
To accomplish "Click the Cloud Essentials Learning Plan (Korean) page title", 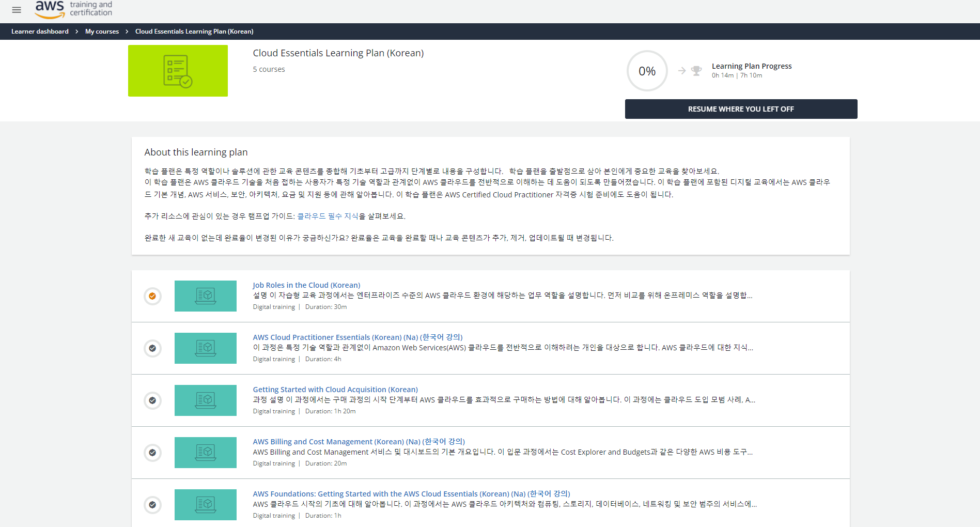I will pyautogui.click(x=338, y=53).
